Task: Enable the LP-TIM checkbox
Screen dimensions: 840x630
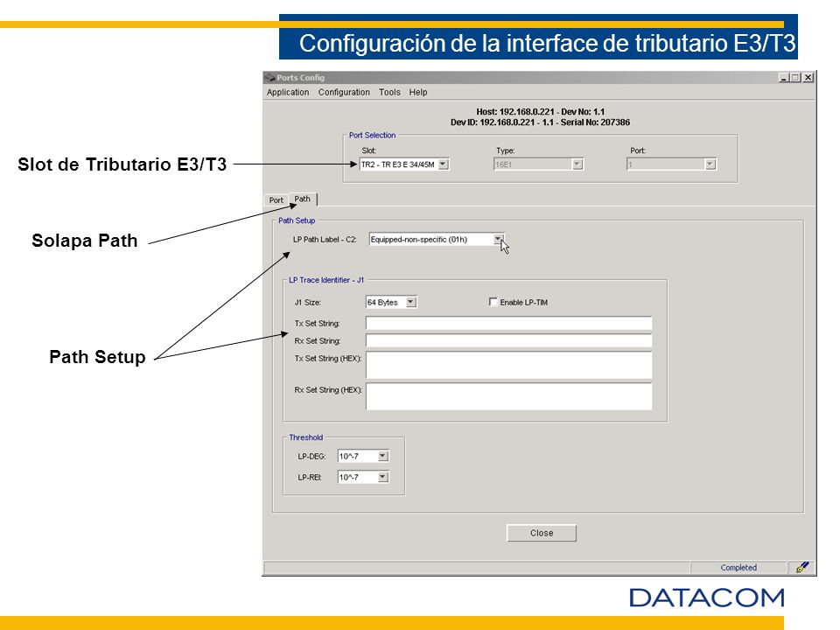Action: pos(493,302)
